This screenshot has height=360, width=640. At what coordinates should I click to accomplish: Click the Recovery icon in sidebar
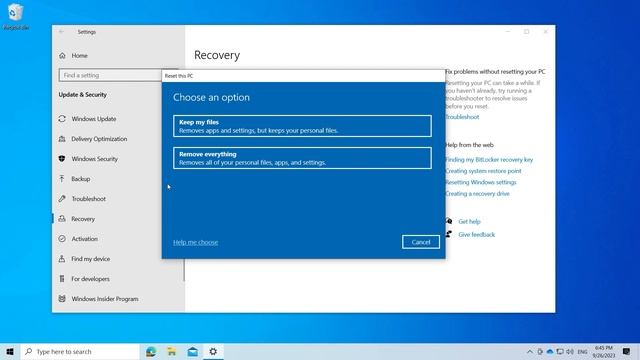point(62,219)
